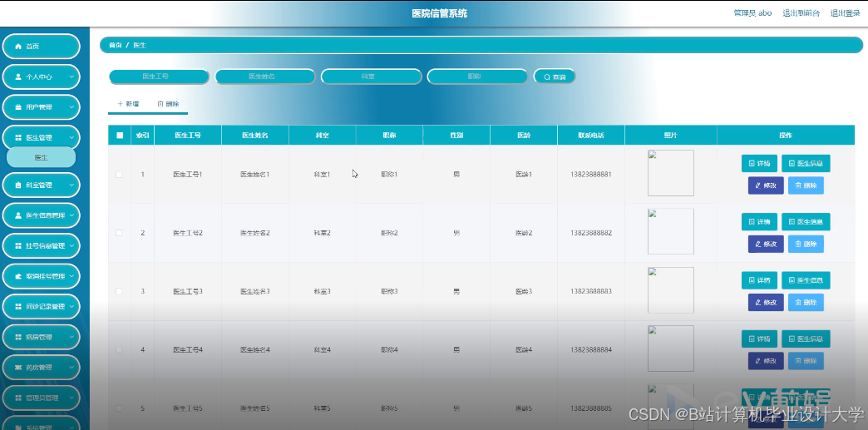Check the box for row 医生工号1
Viewport: 868px width, 430px height.
pyautogui.click(x=119, y=175)
